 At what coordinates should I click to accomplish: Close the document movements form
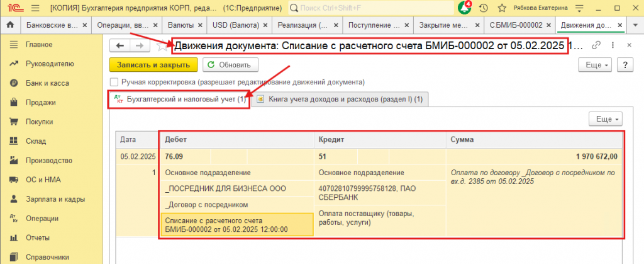point(629,45)
